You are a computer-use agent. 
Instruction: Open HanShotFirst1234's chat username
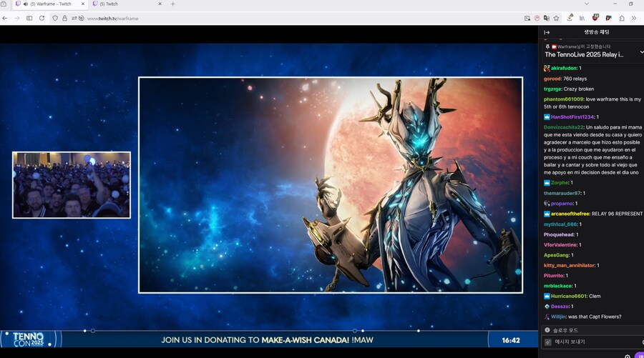point(572,117)
